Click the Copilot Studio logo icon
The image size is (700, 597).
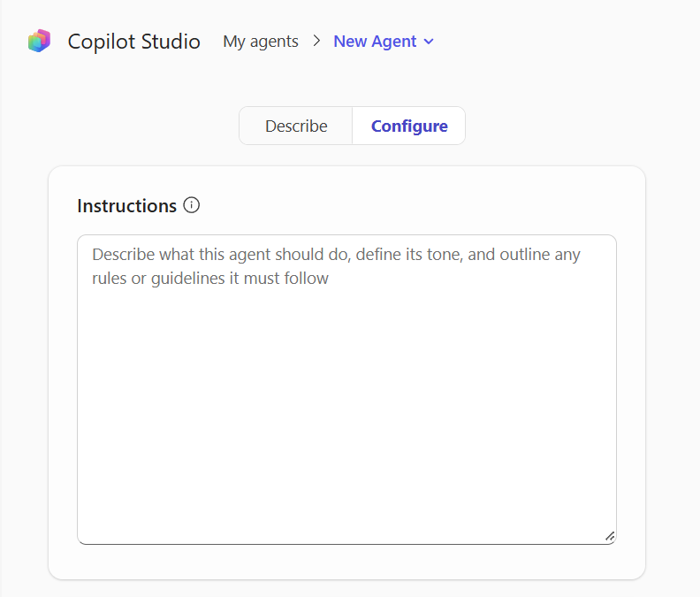[39, 41]
